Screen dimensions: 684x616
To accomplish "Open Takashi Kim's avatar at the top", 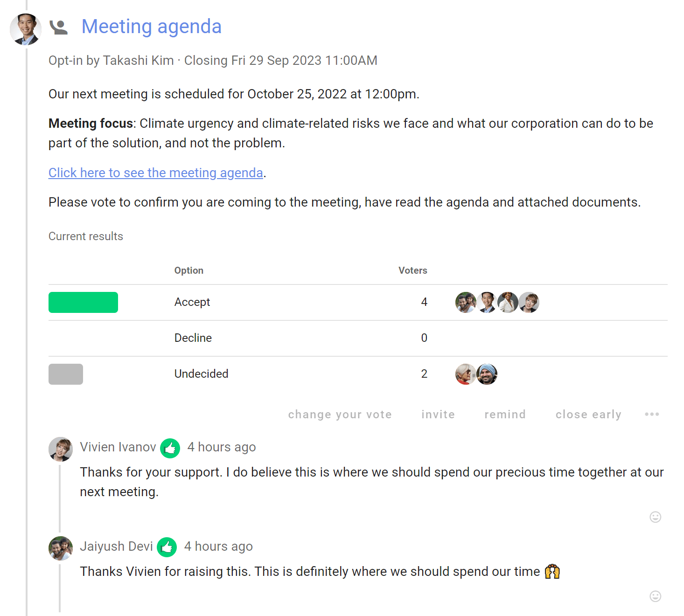I will pos(26,29).
